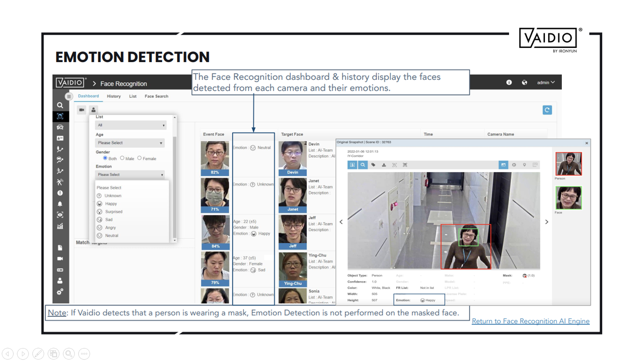This screenshot has width=644, height=361.
Task: Download the snapshot image
Action: [x=384, y=165]
